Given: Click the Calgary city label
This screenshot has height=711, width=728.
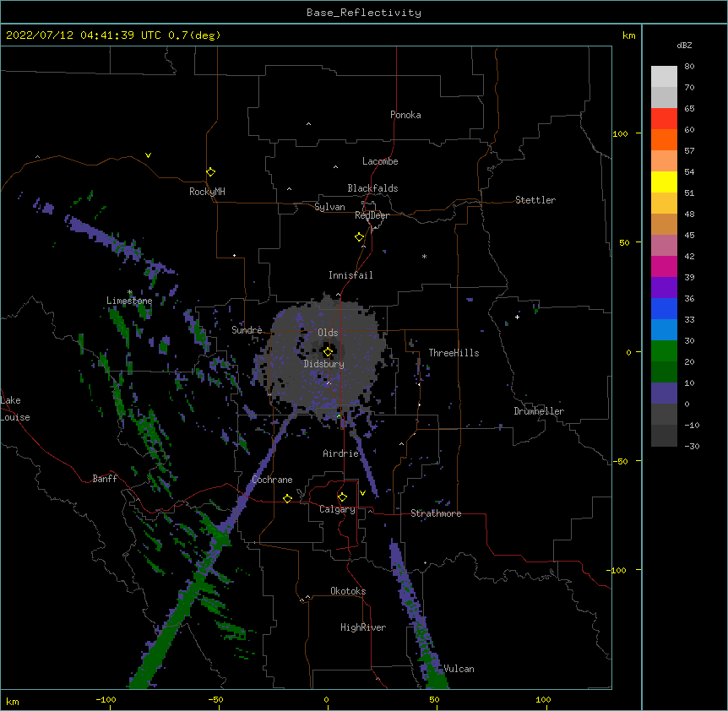Looking at the screenshot, I should (337, 509).
